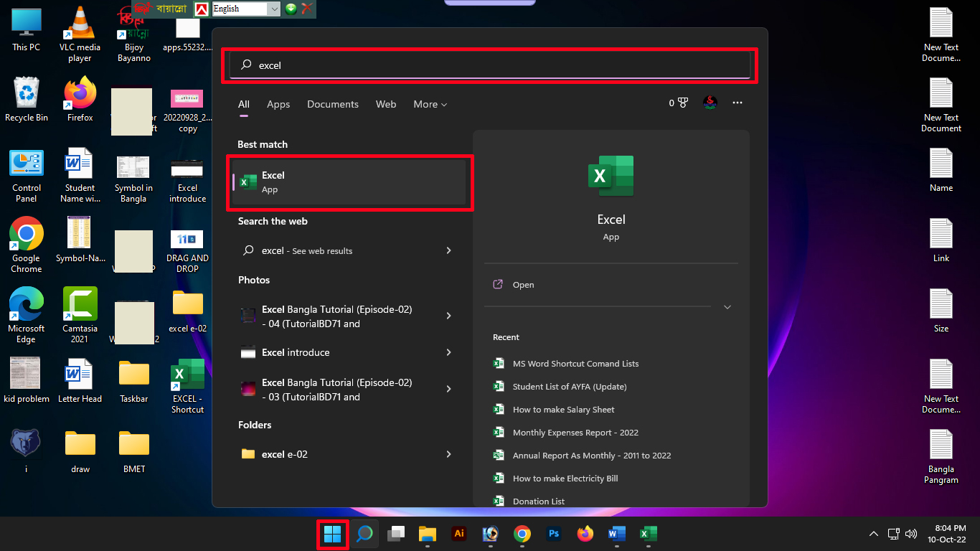Click the Start button on taskbar

click(332, 534)
